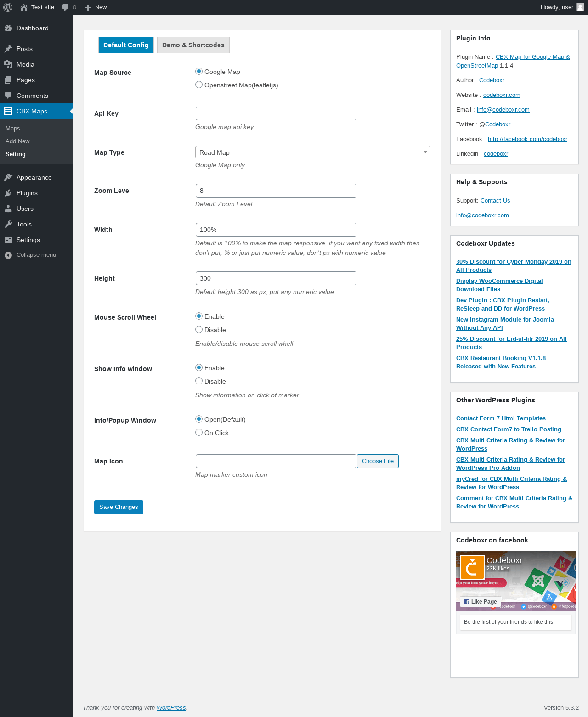The height and width of the screenshot is (717, 588).
Task: Click the Pages icon in sidebar
Action: tap(8, 80)
